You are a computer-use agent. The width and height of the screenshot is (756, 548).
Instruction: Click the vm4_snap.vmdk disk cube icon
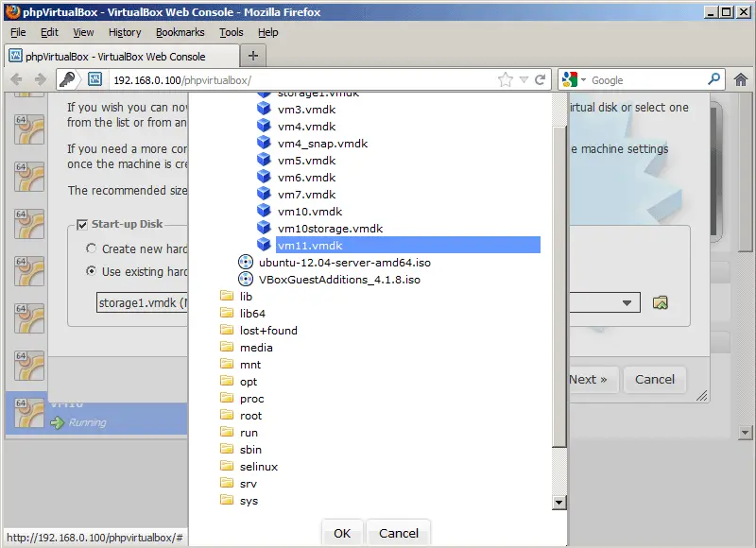264,144
